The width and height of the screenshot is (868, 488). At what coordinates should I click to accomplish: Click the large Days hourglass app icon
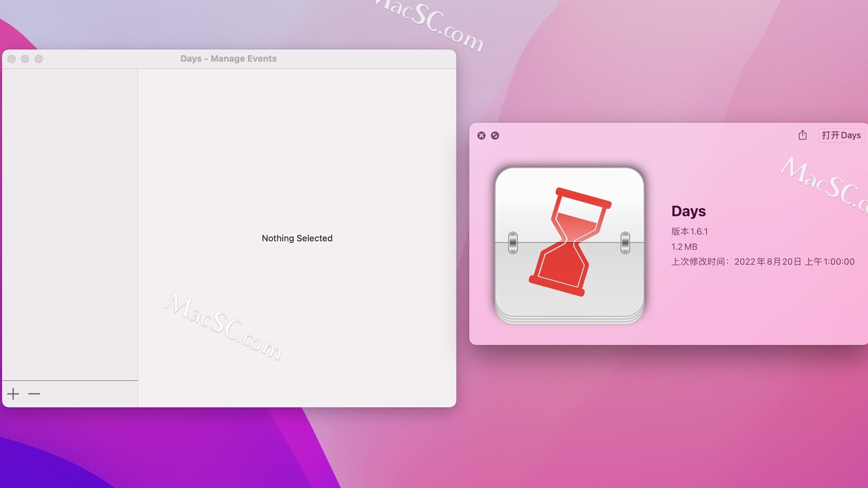570,245
